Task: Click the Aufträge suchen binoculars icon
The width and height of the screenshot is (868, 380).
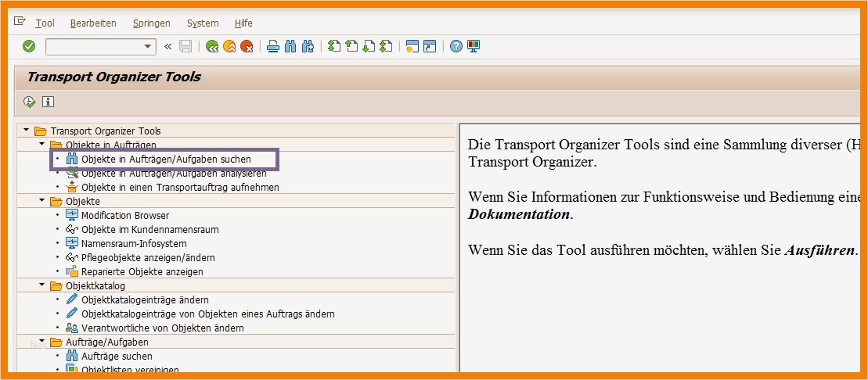Action: (72, 357)
